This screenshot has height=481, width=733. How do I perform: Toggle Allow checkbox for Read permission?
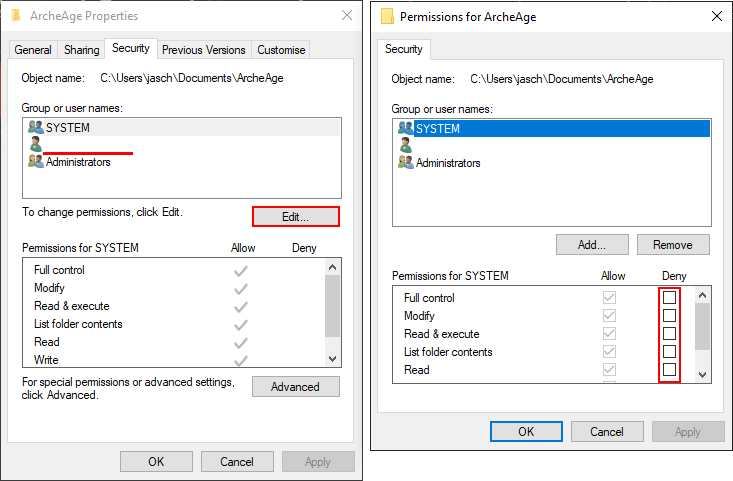pyautogui.click(x=609, y=369)
